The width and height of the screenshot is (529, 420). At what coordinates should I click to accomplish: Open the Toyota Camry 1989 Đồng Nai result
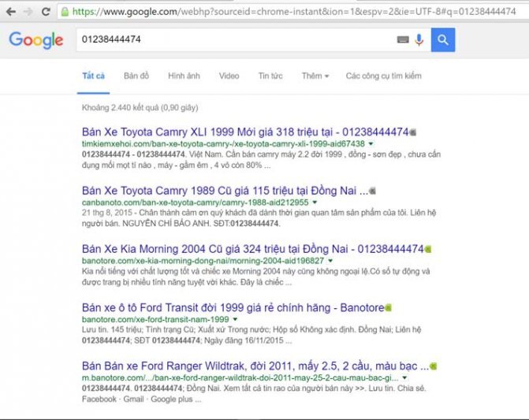pyautogui.click(x=225, y=191)
